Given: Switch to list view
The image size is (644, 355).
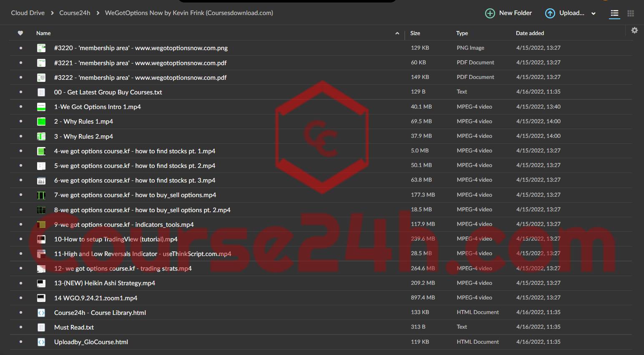Looking at the screenshot, I should click(x=614, y=13).
